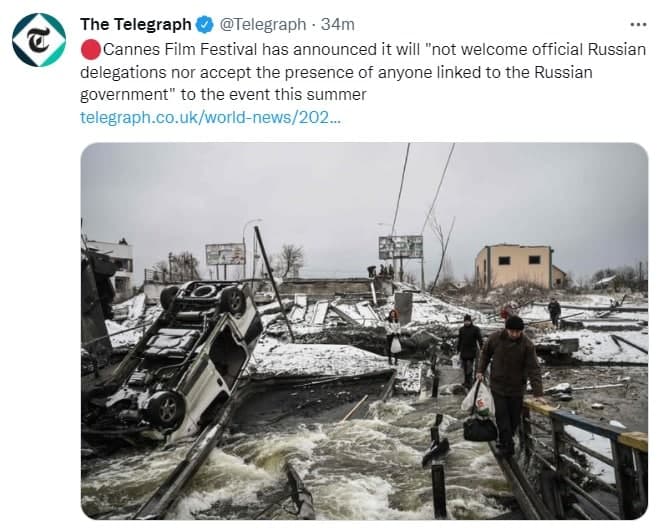The width and height of the screenshot is (664, 530).
Task: Click the billboard above the bridge
Action: pos(401,247)
